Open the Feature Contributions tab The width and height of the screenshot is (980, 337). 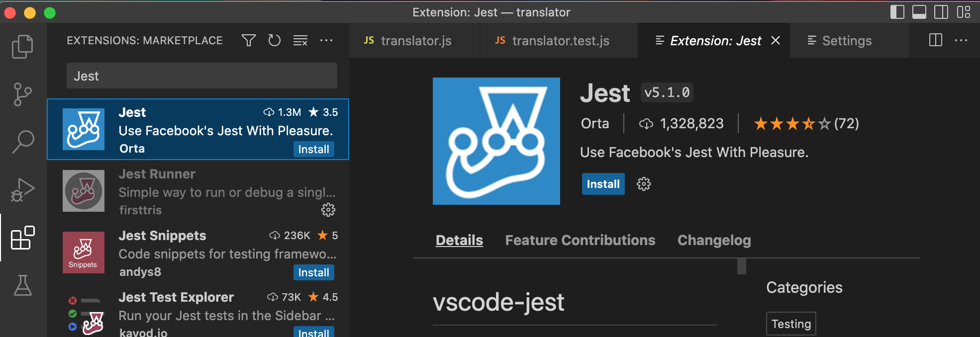tap(580, 240)
